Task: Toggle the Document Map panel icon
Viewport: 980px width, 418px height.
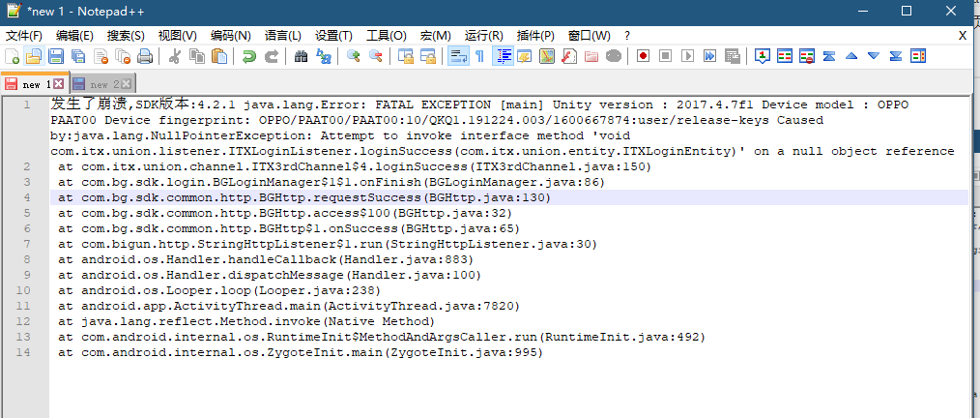Action: [x=547, y=56]
